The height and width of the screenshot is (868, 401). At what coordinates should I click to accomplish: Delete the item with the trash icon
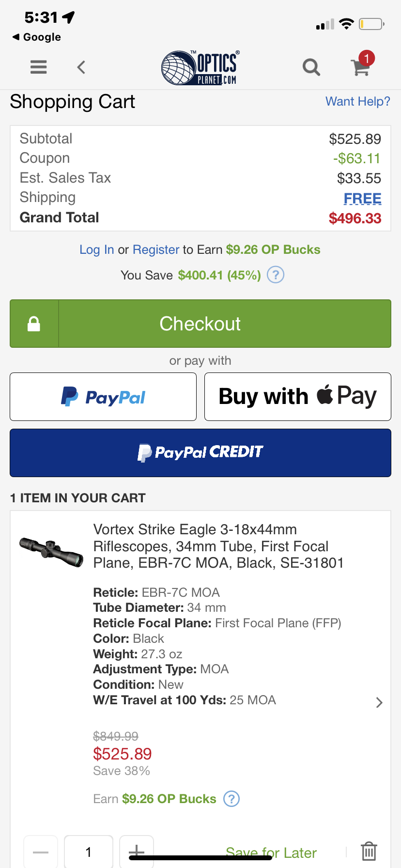[x=369, y=851]
